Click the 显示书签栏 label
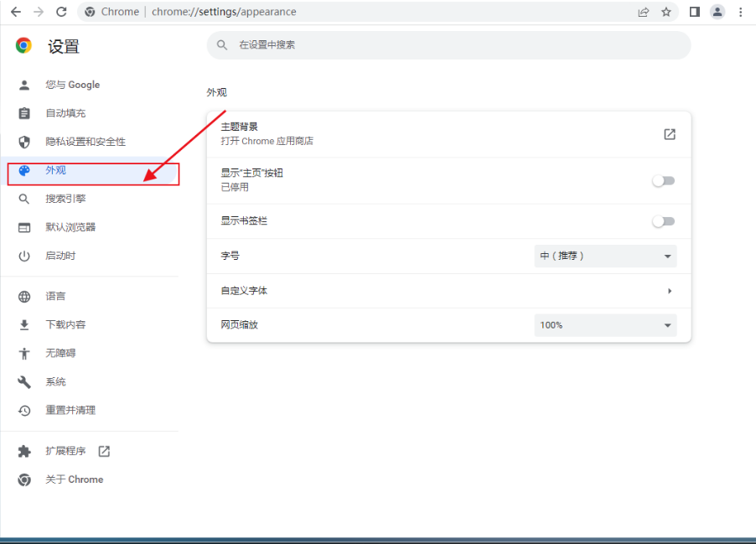Viewport: 756px width, 544px height. tap(244, 221)
